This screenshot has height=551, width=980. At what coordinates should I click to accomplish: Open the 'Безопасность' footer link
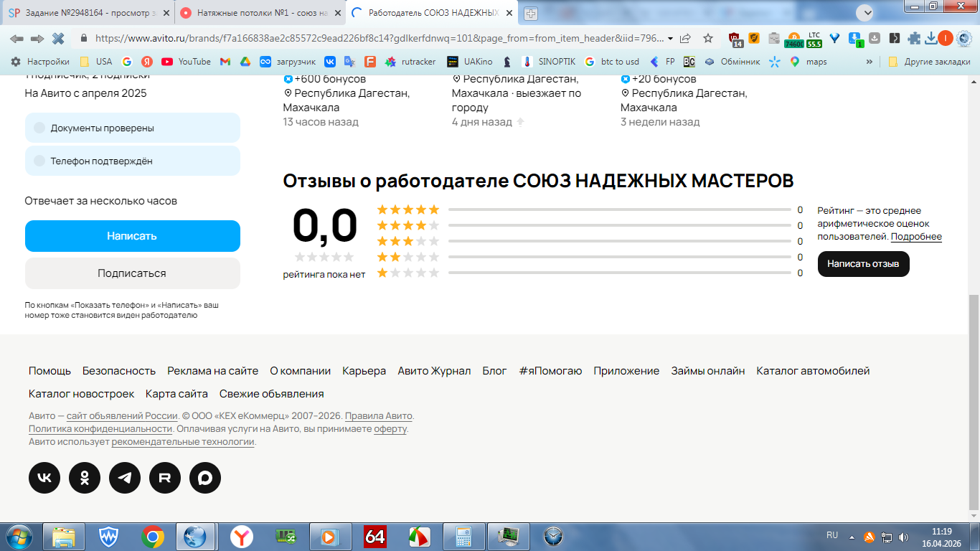click(119, 371)
